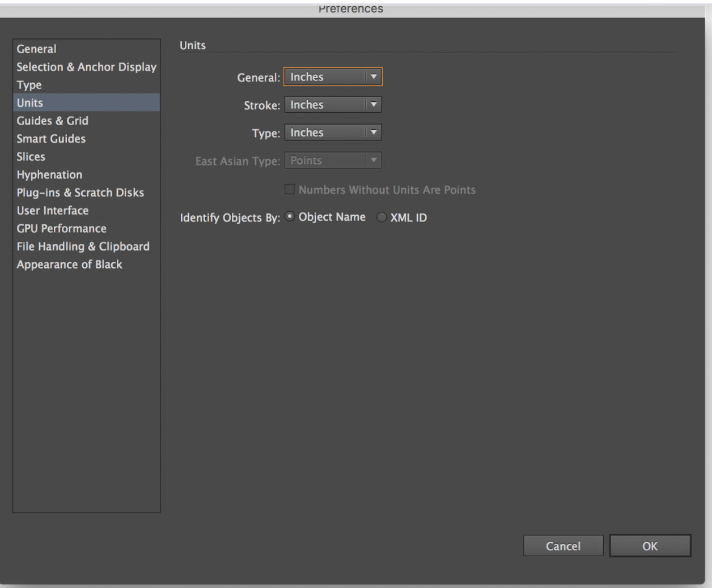Image resolution: width=712 pixels, height=588 pixels.
Task: Open File Handling & Clipboard preferences
Action: (86, 246)
